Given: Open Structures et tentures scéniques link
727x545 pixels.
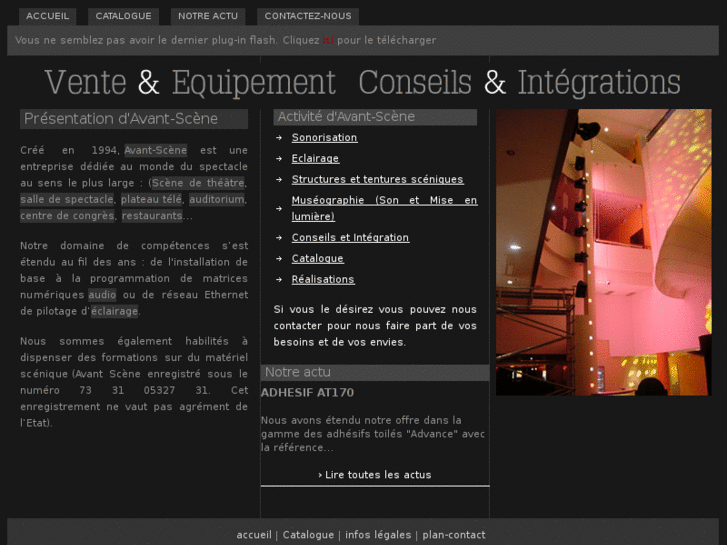Looking at the screenshot, I should [x=377, y=180].
